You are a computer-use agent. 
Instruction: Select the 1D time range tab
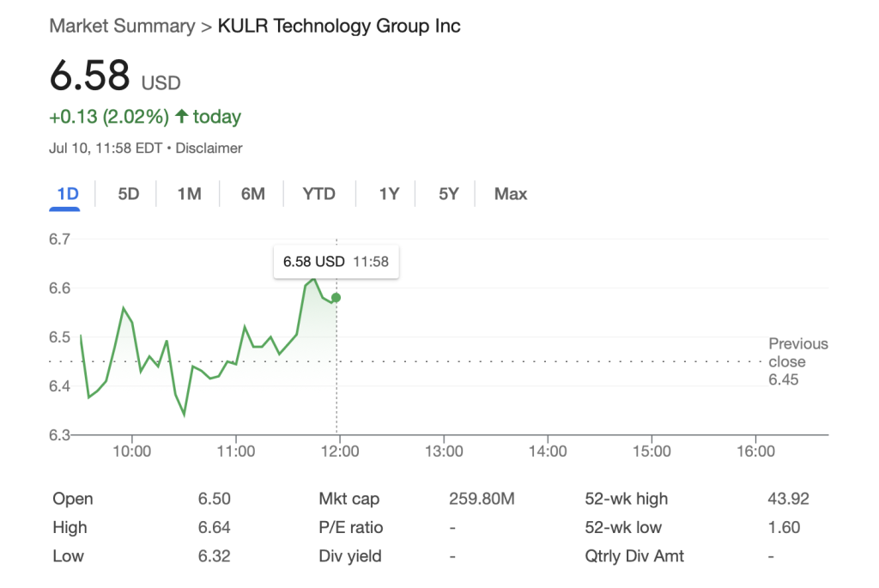pos(68,194)
